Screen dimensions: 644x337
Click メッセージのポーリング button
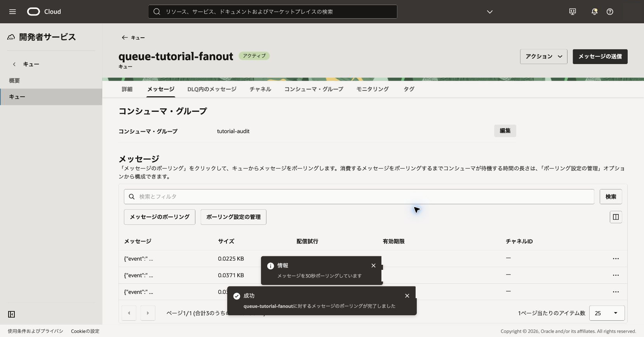160,217
